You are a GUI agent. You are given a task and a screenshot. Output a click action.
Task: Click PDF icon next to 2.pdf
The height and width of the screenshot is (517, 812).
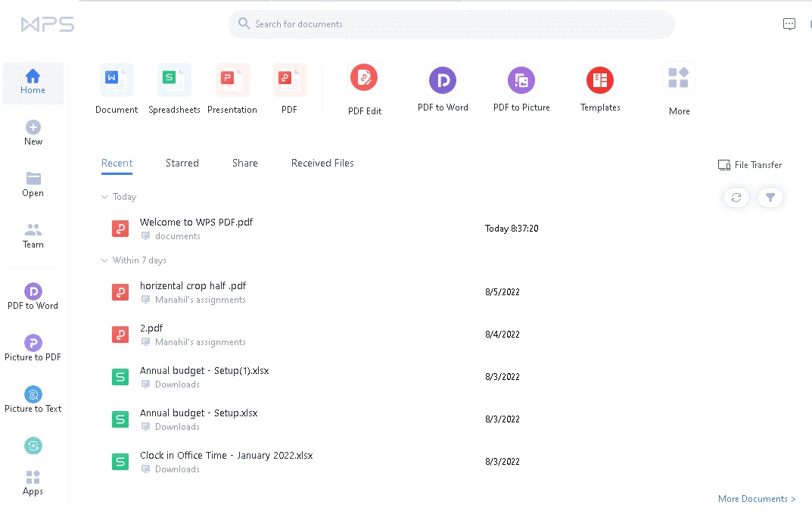coord(120,335)
